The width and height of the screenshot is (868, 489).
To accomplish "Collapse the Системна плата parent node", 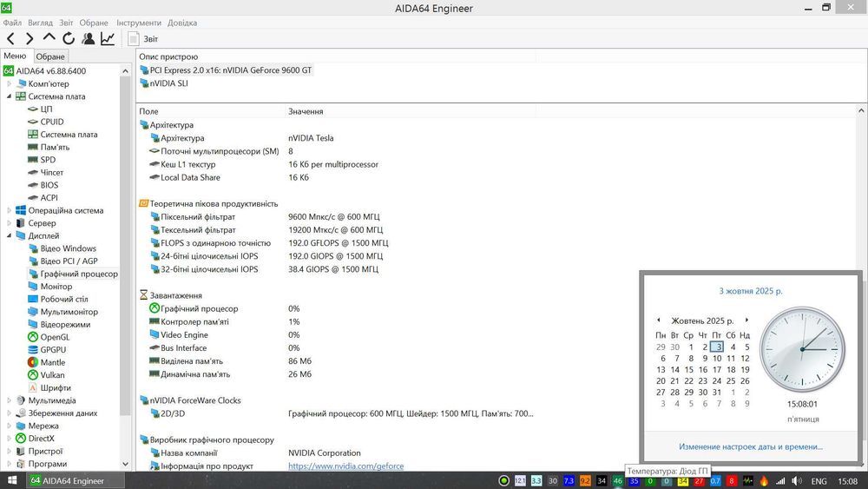I will pos(9,96).
